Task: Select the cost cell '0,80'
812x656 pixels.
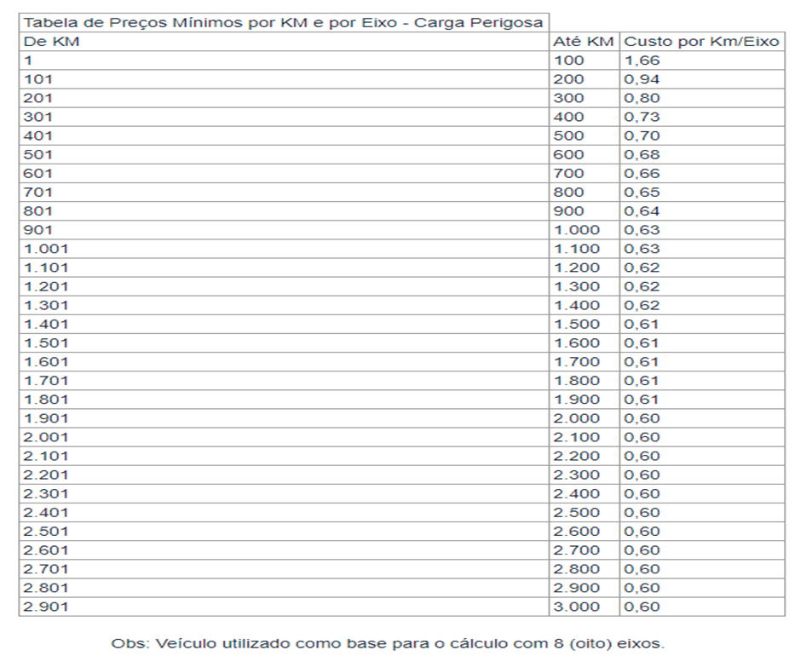Action: pos(702,98)
